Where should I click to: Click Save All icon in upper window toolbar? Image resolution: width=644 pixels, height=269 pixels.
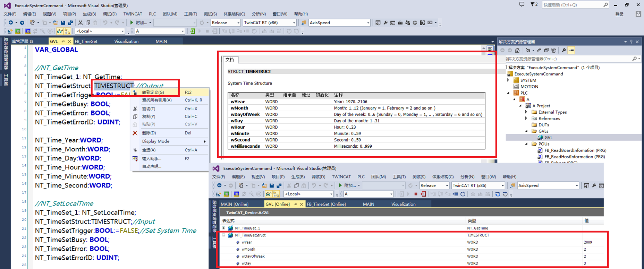tap(70, 23)
